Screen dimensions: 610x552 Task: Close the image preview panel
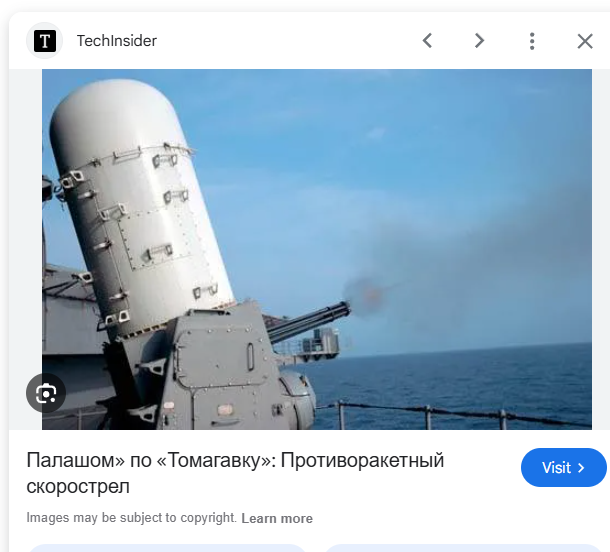click(x=585, y=41)
